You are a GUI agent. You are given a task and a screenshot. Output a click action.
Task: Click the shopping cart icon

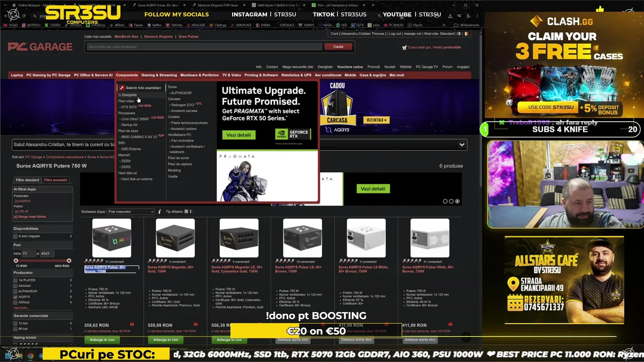tap(404, 47)
